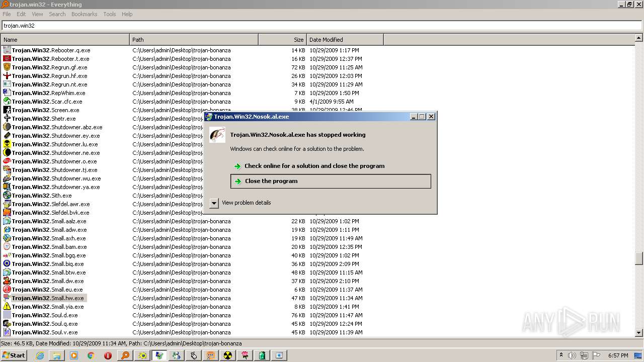Select the Trojan.Win32.Shetr.exe file name

[x=44, y=119]
